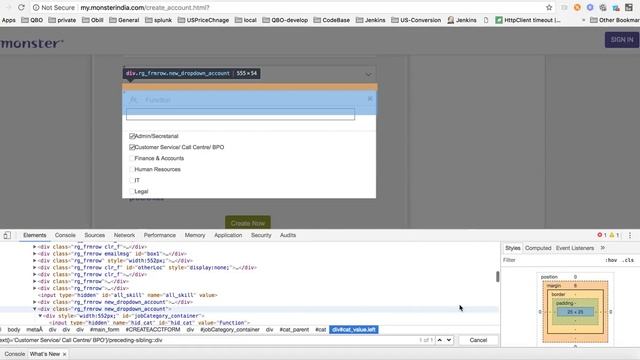Screen dimensions: 640x360
Task: Reload the page with the refresh icon
Action: (21, 7)
